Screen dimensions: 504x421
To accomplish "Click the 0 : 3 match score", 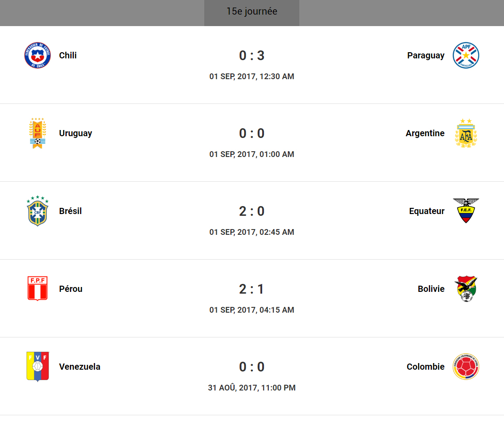I will pos(252,55).
